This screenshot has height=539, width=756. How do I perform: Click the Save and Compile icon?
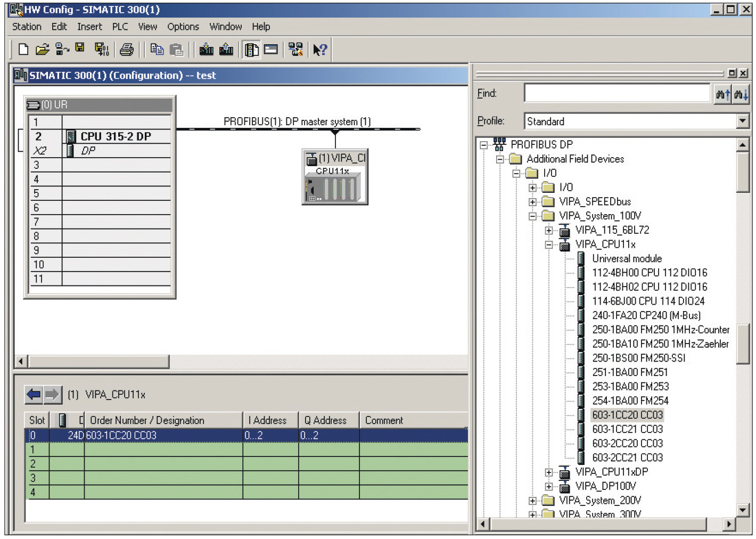pyautogui.click(x=102, y=50)
